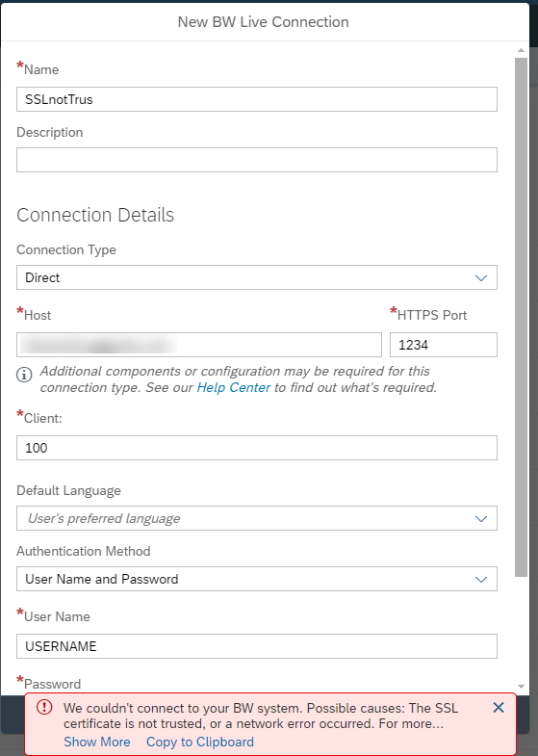Click the Host input field

[x=199, y=345]
